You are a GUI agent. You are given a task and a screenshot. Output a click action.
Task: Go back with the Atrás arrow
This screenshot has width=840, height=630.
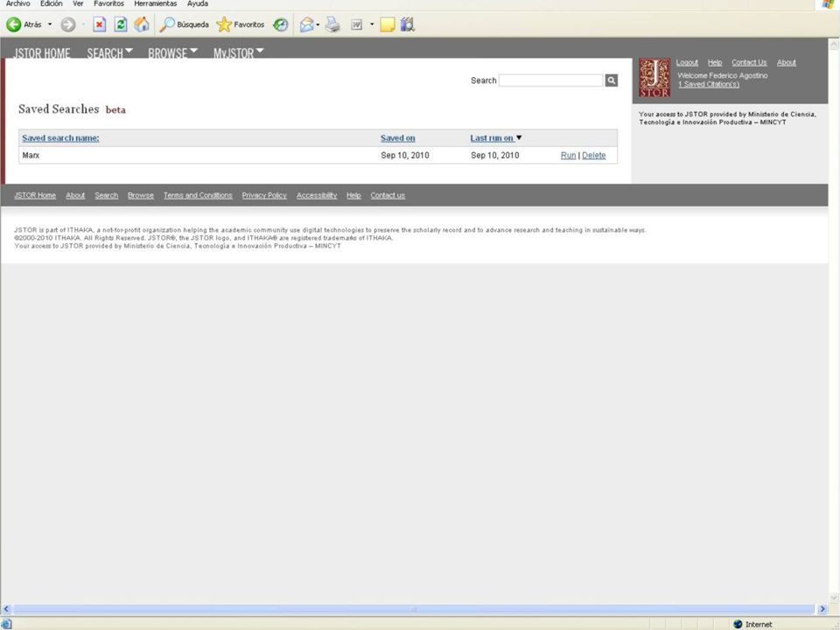[24, 24]
